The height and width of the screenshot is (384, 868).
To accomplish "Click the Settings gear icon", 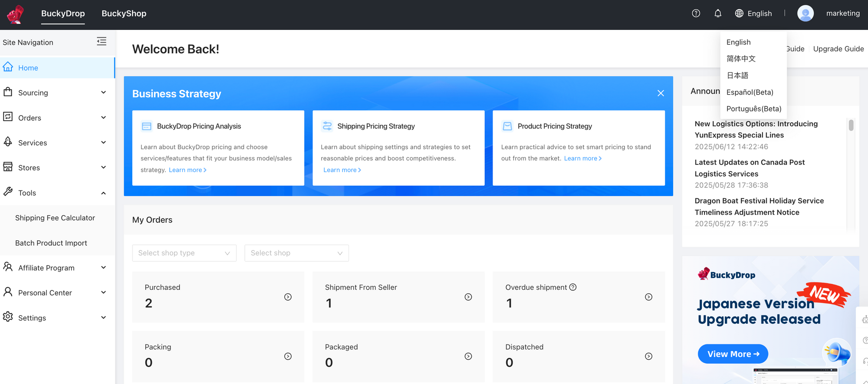I will [x=8, y=317].
